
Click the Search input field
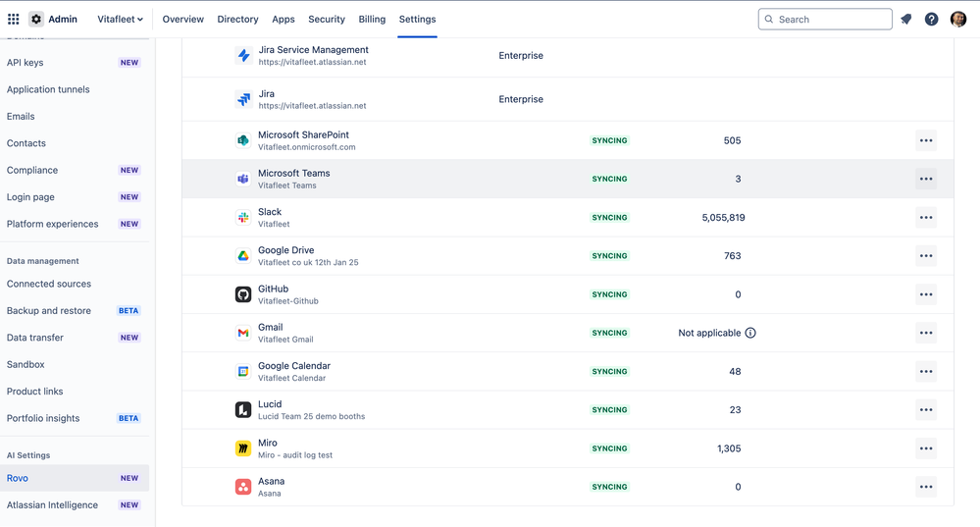coord(825,20)
